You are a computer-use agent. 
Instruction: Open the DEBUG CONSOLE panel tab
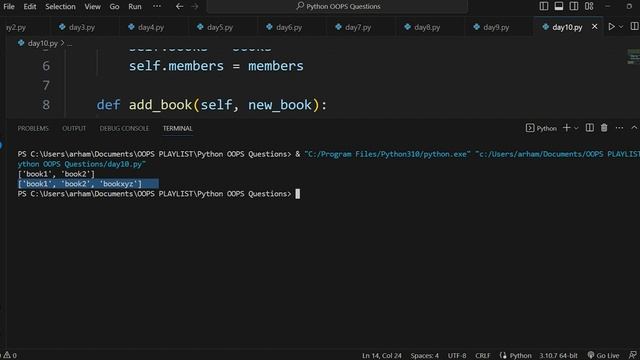124,129
